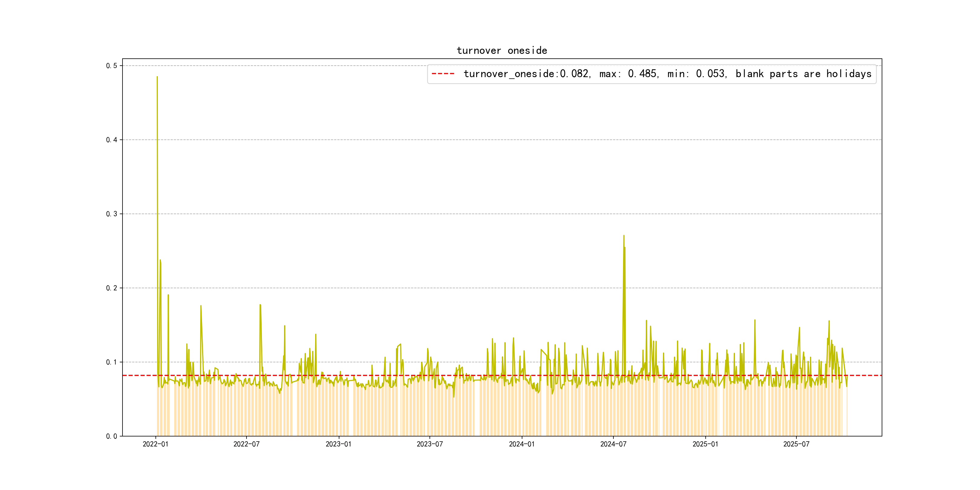Click the tip of the tallest 0.485 spike
The image size is (980, 490).
point(157,77)
